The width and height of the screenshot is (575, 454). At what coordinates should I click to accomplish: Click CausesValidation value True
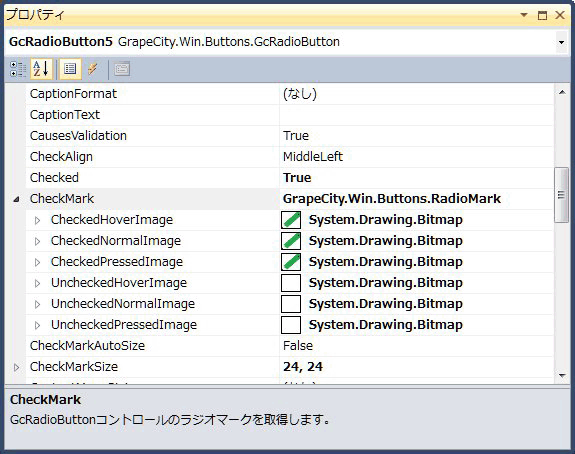(x=296, y=136)
